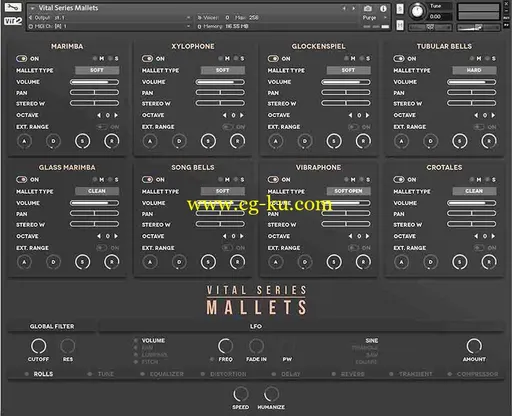The image size is (512, 416).
Task: Click the Rolls Humanize knob
Action: pyautogui.click(x=271, y=395)
